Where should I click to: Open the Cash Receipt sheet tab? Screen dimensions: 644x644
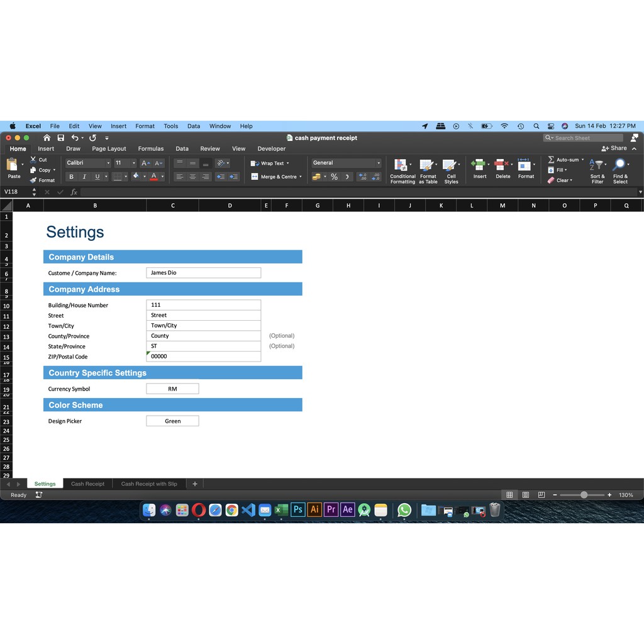[87, 484]
